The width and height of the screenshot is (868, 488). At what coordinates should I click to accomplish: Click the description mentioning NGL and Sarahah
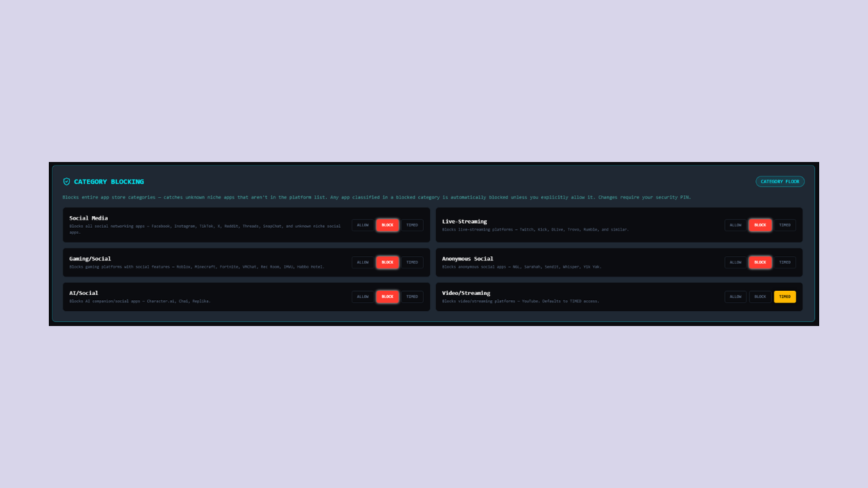tap(521, 267)
